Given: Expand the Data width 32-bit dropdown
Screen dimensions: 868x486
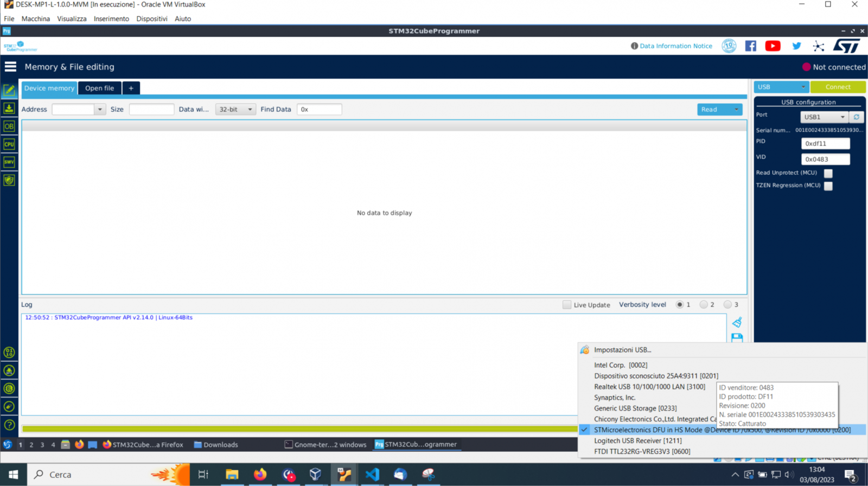Looking at the screenshot, I should (235, 110).
